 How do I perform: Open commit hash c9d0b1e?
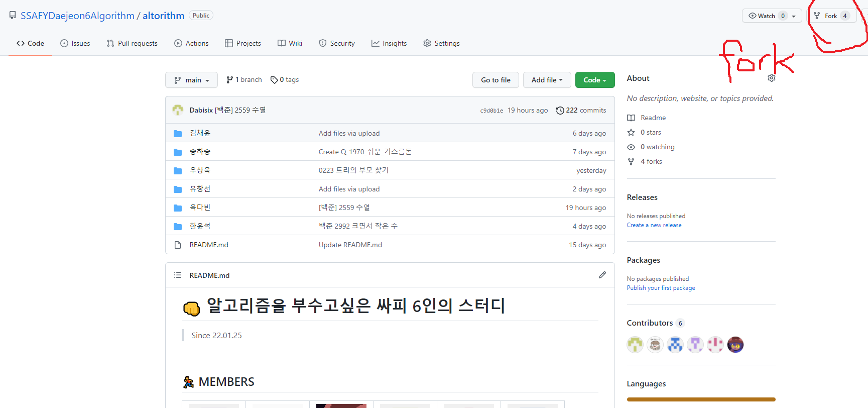pos(491,111)
